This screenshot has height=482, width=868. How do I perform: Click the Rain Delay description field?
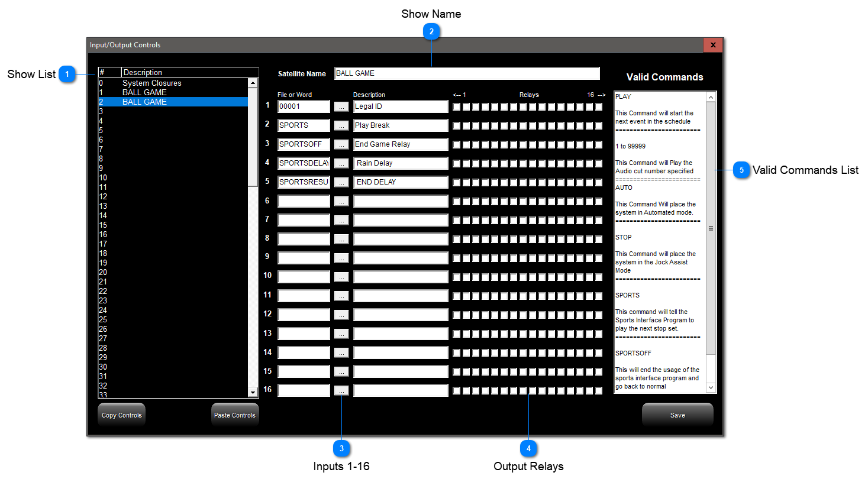tap(401, 163)
